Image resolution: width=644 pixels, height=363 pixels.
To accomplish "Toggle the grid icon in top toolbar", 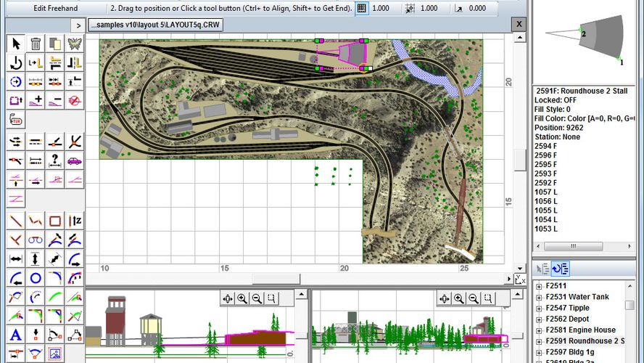I will pos(362,8).
